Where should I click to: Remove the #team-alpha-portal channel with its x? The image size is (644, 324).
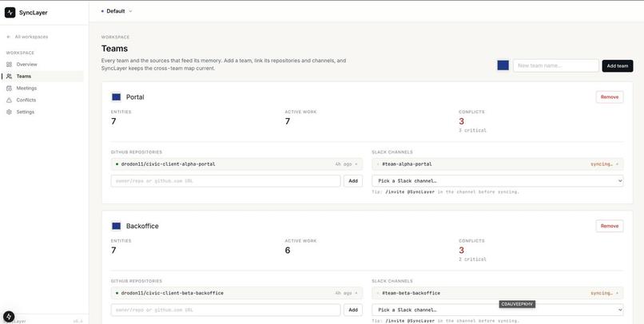(617, 164)
